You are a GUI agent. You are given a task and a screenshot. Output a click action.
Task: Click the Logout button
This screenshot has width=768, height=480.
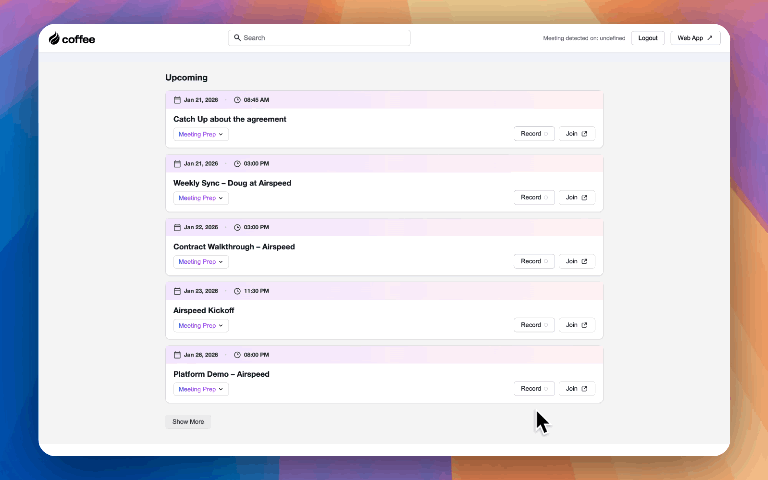point(648,38)
